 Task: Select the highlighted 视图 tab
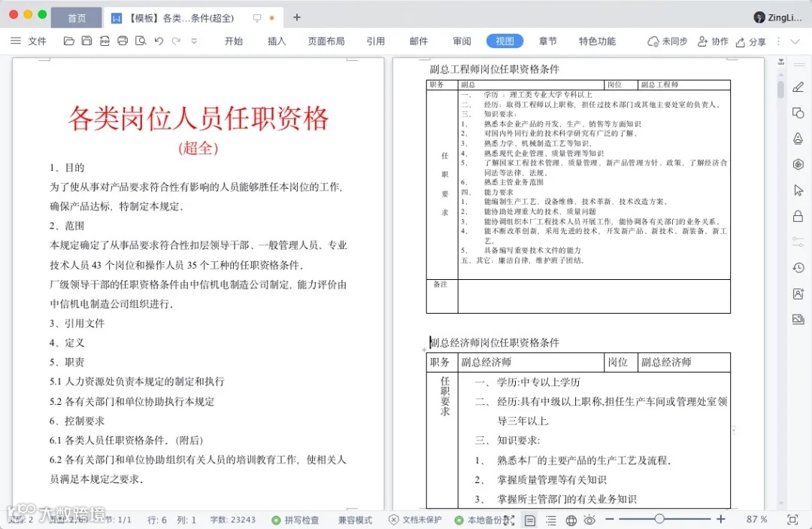(x=504, y=41)
